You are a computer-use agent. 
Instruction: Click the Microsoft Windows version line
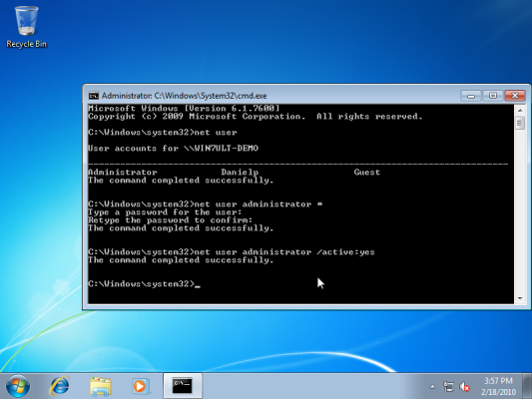pos(184,109)
